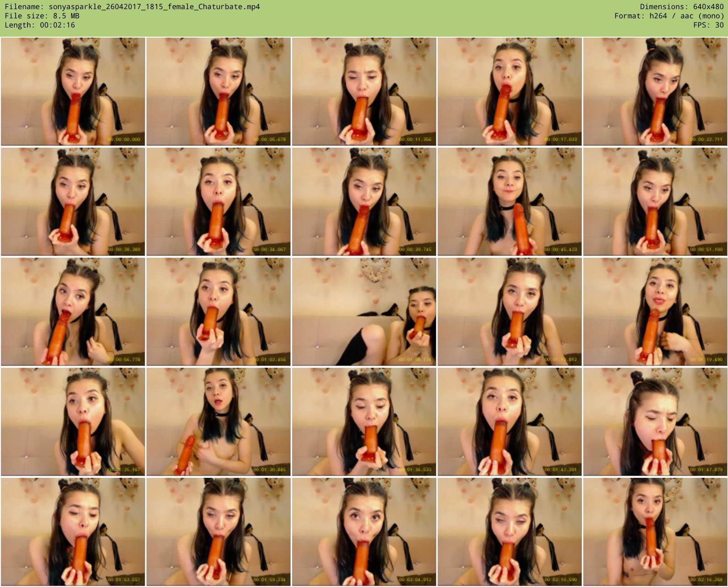The image size is (728, 587).
Task: Select the 'File size: 8.5 MB' text
Action: [42, 16]
